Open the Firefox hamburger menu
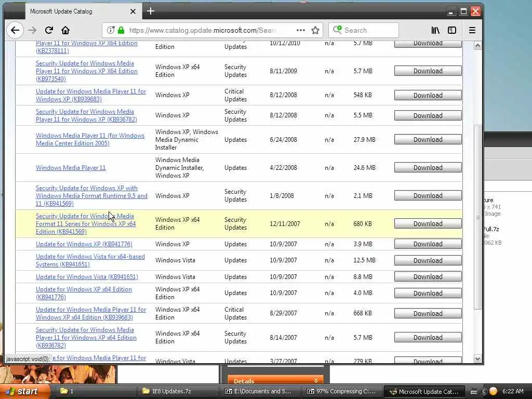Viewport: 532px width, 399px height. [x=472, y=30]
